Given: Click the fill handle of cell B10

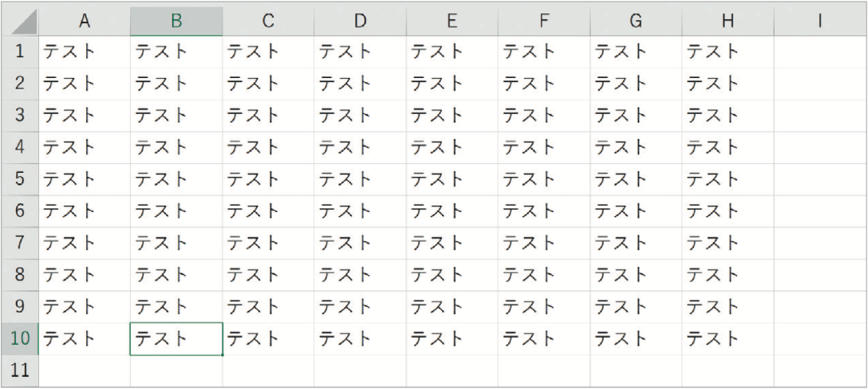Looking at the screenshot, I should pos(223,354).
